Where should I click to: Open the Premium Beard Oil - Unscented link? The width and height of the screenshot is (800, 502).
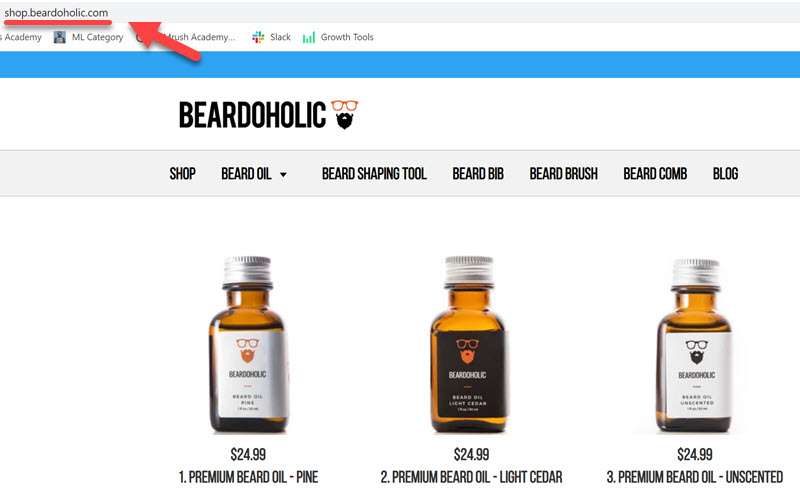coord(695,477)
